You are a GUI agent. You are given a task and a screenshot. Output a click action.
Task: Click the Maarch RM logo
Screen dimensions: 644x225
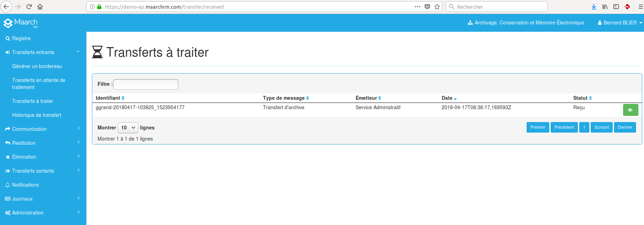coord(20,23)
